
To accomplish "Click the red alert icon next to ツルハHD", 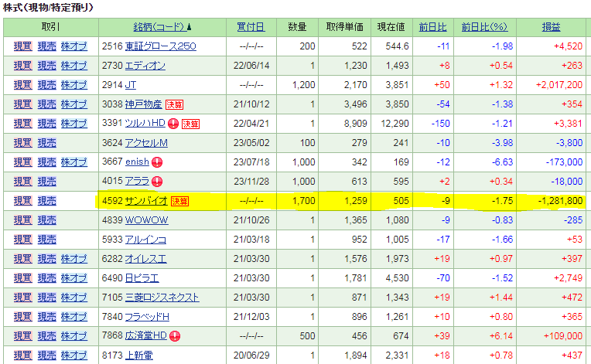I will (x=173, y=124).
